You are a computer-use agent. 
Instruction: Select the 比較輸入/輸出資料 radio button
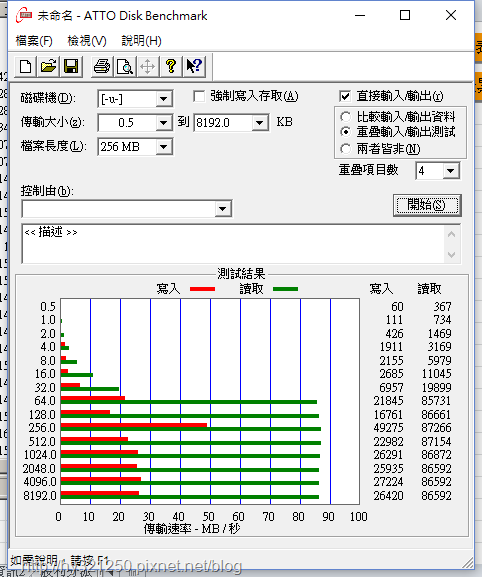pyautogui.click(x=345, y=117)
